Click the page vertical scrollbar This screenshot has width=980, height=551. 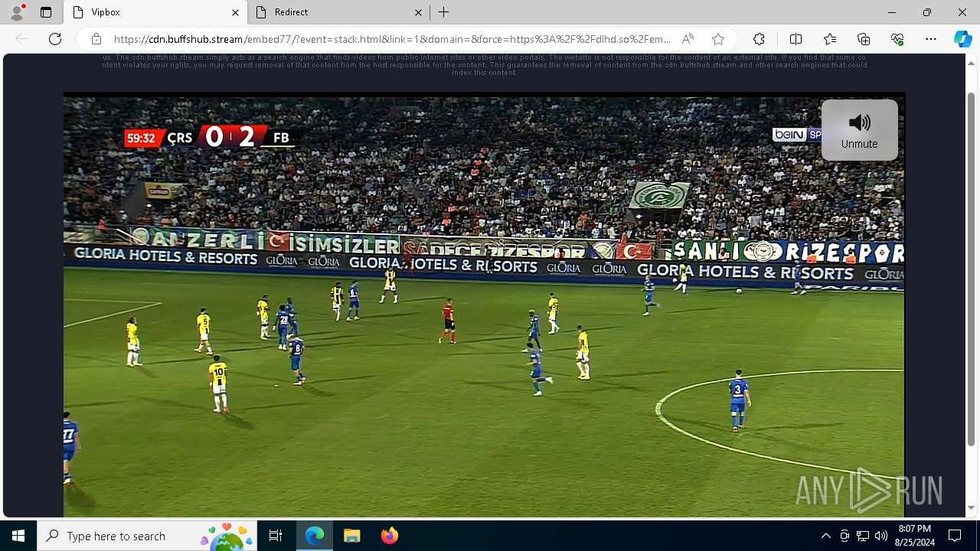coord(971,268)
